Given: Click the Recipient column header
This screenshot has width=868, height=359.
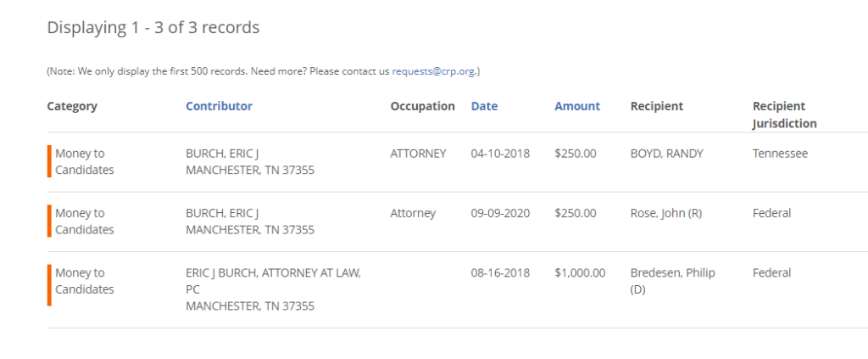Looking at the screenshot, I should pyautogui.click(x=657, y=106).
